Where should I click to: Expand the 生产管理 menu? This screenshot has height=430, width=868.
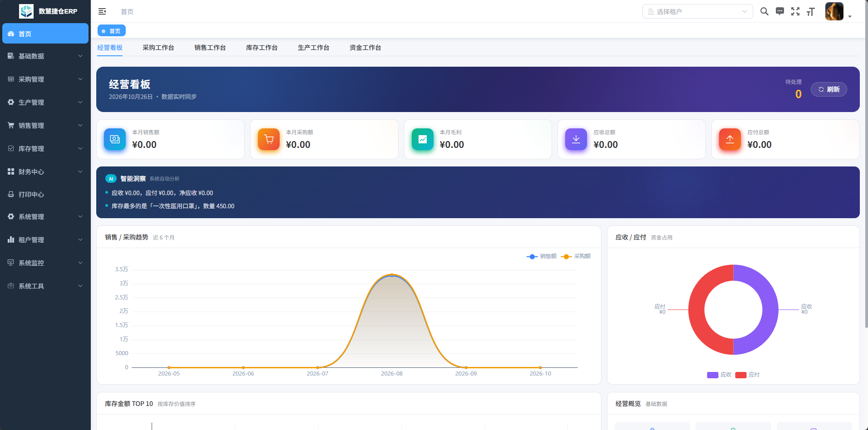coord(45,102)
